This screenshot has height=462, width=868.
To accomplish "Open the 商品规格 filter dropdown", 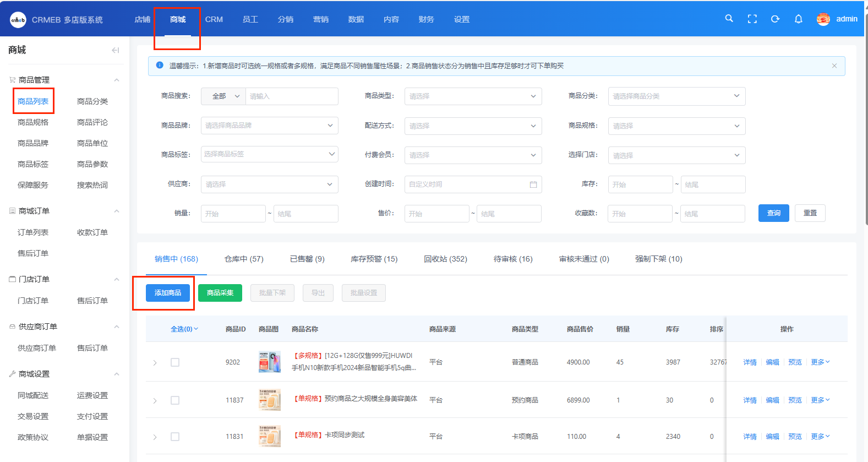I will click(676, 126).
